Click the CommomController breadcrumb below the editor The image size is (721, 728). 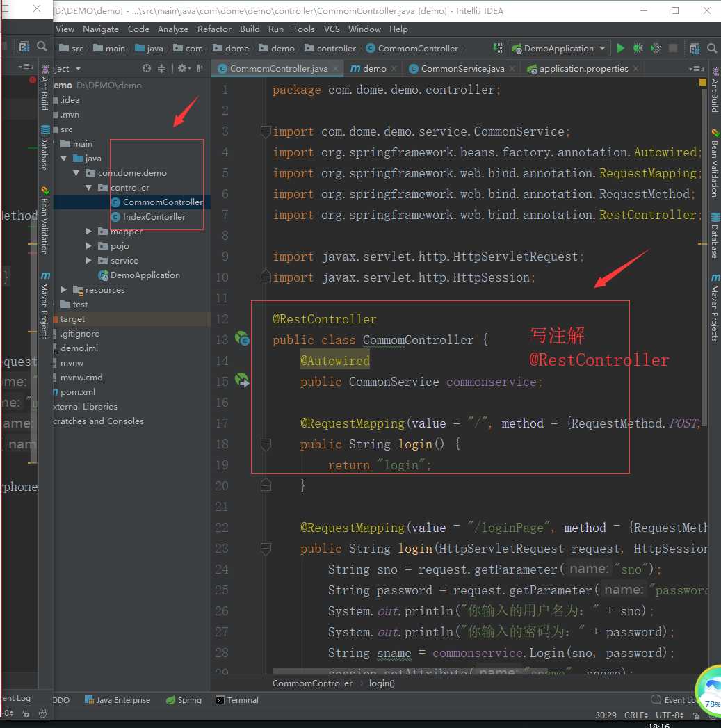point(312,683)
